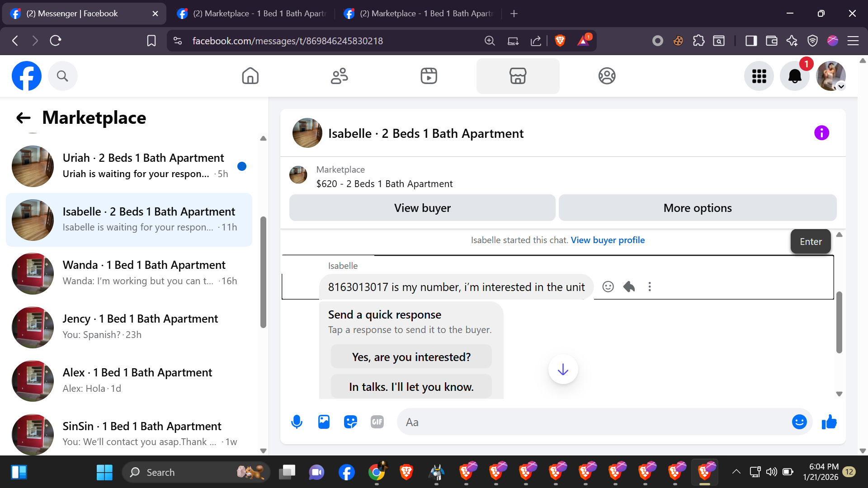Attach a photo with image icon
This screenshot has width=868, height=488.
coord(324,422)
